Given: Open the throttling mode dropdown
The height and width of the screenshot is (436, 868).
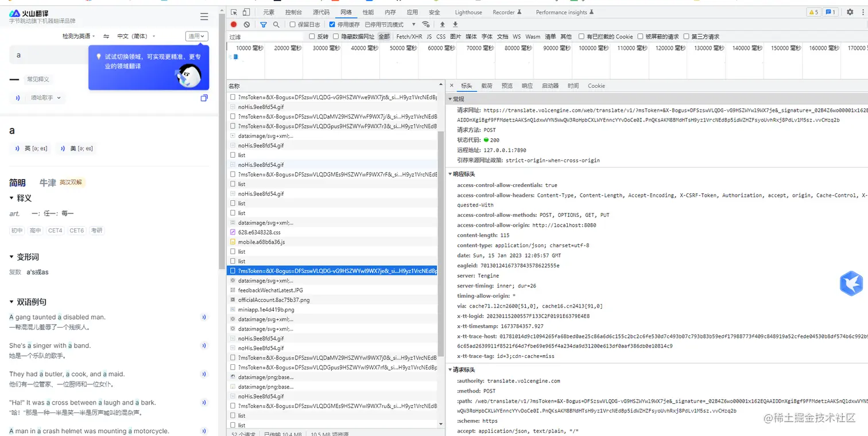Looking at the screenshot, I should pos(389,25).
